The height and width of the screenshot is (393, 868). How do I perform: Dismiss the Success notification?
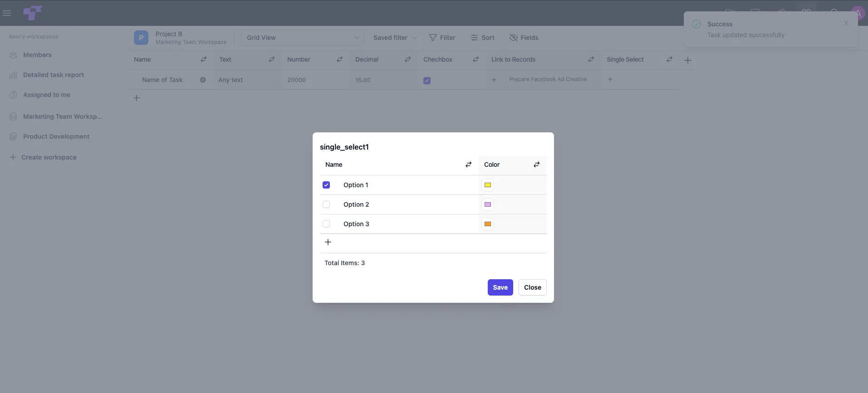coord(846,24)
